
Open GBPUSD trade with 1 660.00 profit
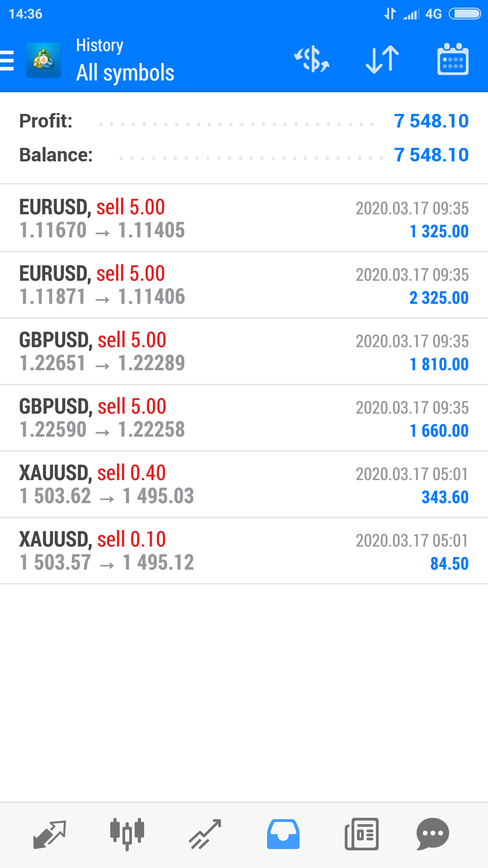[244, 418]
